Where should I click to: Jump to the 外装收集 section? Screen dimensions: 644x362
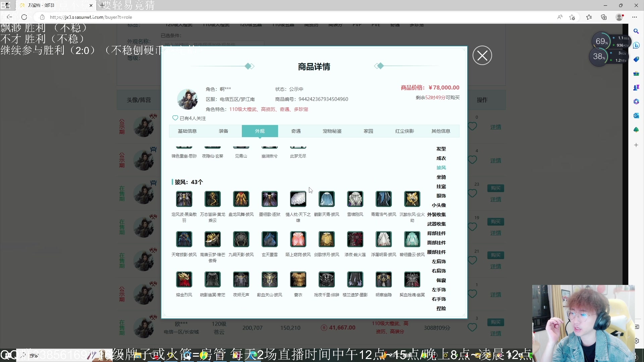(x=436, y=215)
